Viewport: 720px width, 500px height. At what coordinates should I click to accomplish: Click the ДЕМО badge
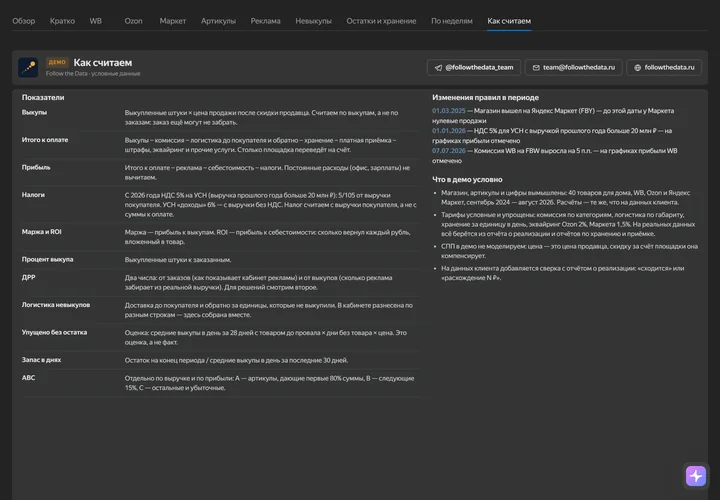tap(57, 62)
